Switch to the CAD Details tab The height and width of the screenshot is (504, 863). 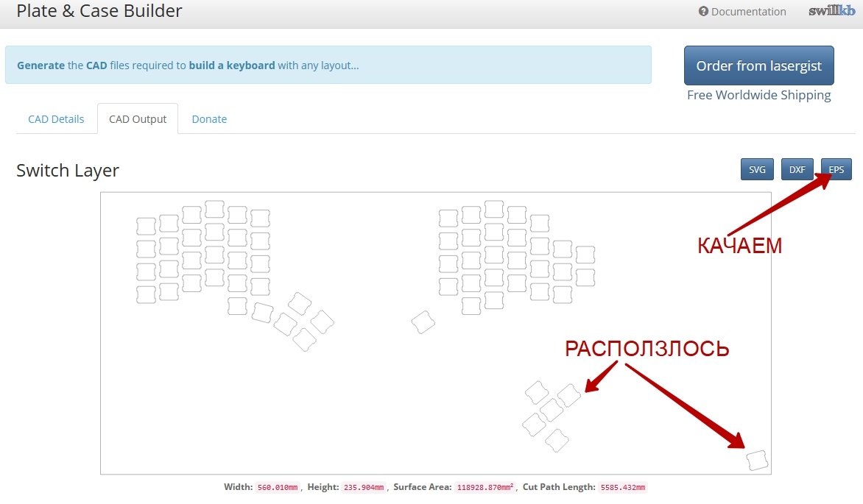point(56,119)
